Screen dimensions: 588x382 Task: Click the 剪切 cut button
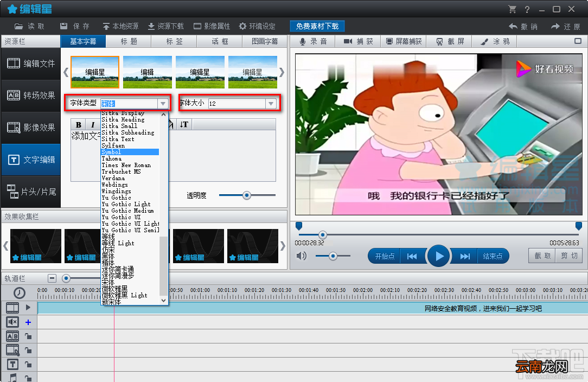tap(569, 256)
